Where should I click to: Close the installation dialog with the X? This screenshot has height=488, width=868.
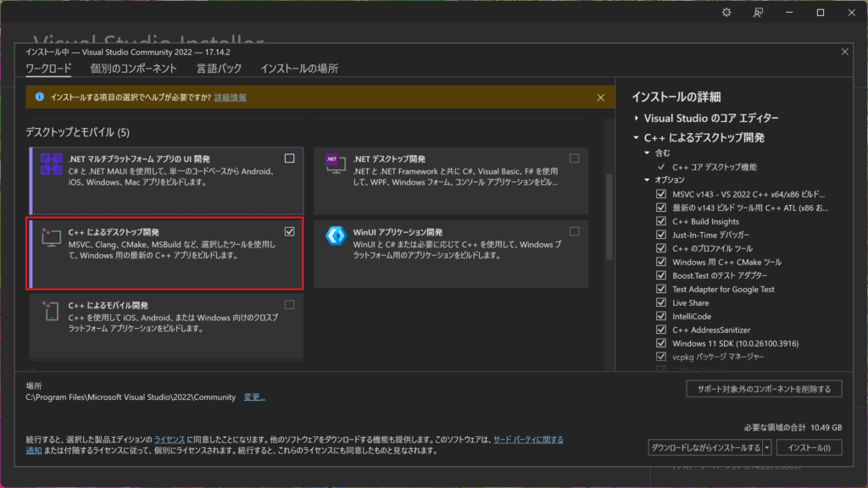845,52
